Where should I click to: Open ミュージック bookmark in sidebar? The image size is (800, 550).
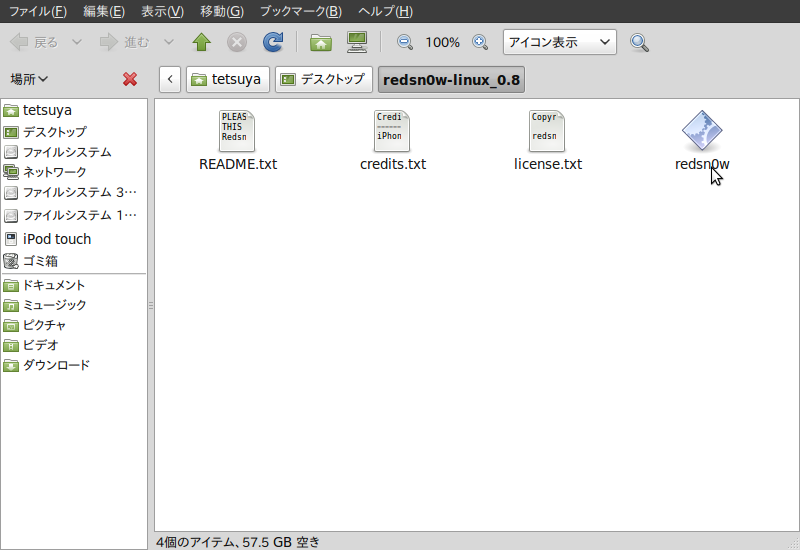click(x=74, y=305)
